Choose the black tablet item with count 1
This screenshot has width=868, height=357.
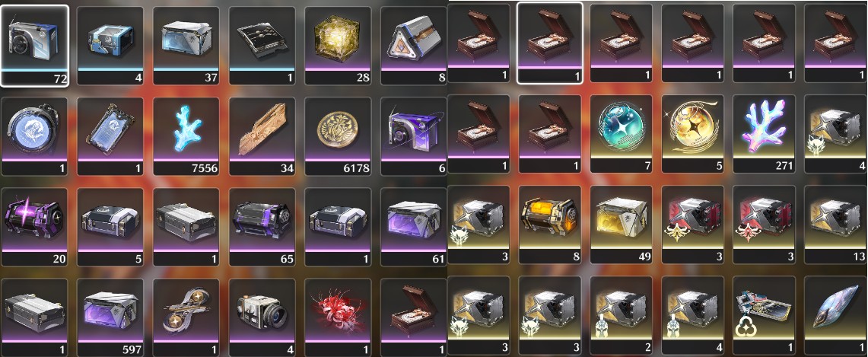coord(262,46)
